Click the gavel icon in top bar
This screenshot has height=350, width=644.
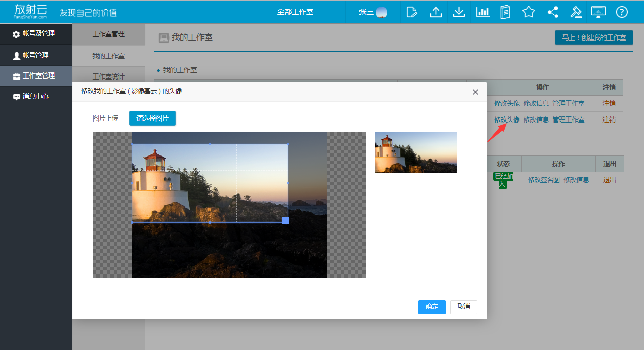[x=576, y=12]
